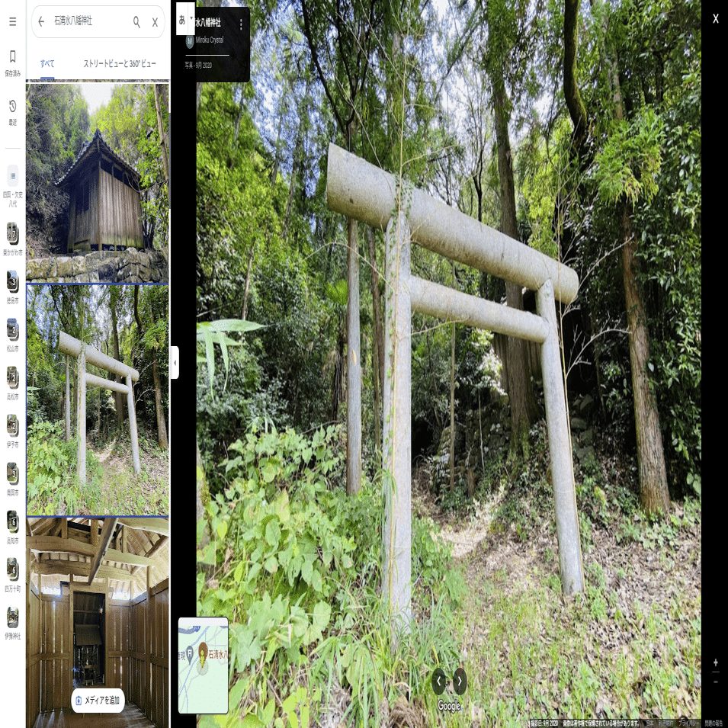Open the Miroku Crystal contributor profile
Viewport: 728px width, 728px height.
click(x=205, y=40)
